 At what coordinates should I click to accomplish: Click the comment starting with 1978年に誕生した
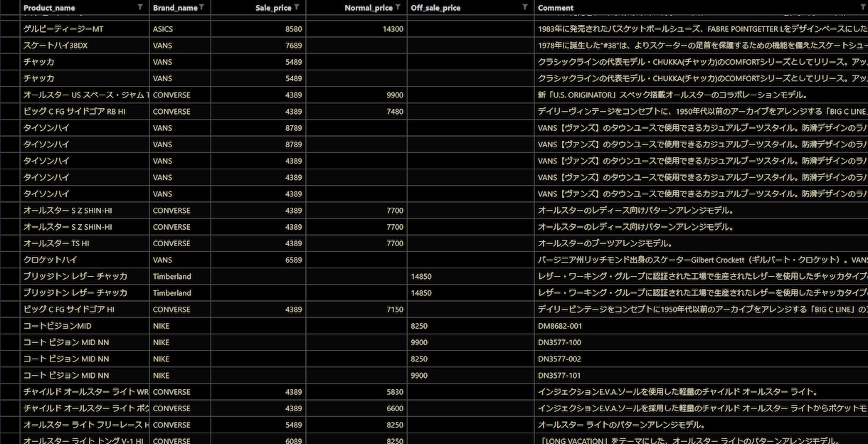tap(701, 46)
